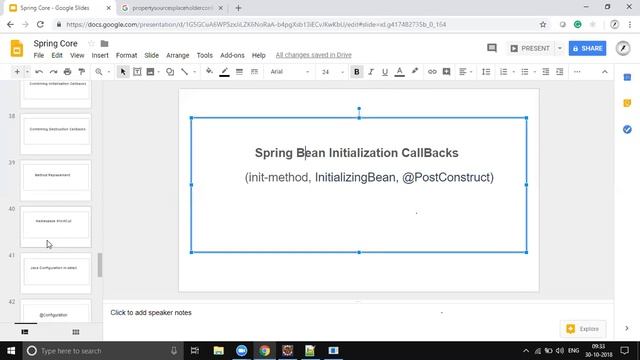Open comment history icon

tap(492, 48)
